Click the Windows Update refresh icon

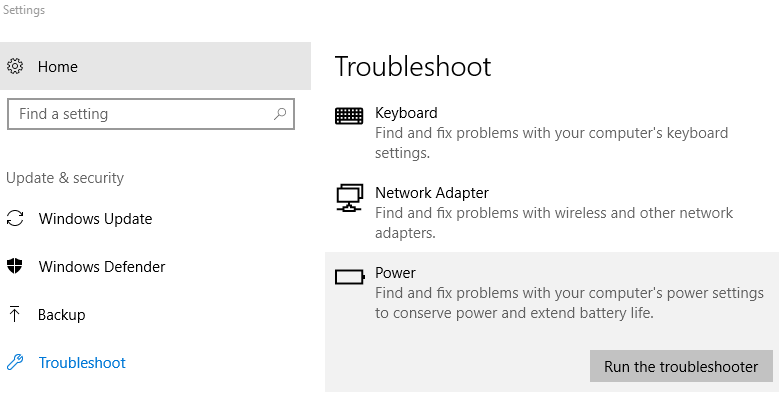click(x=15, y=219)
